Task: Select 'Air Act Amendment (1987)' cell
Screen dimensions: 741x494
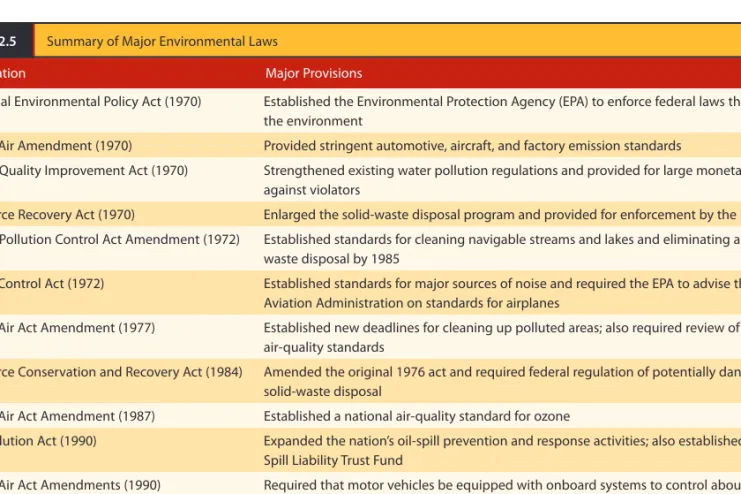Action: coord(77,416)
